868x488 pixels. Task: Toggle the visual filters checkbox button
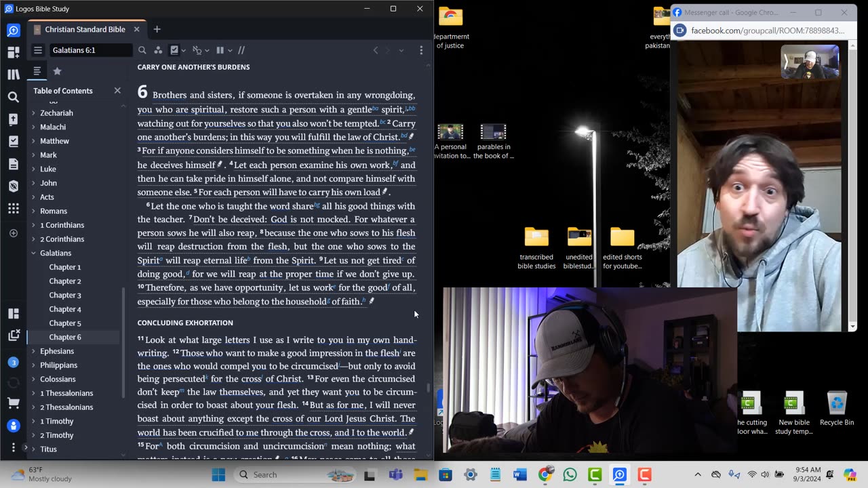pyautogui.click(x=174, y=50)
